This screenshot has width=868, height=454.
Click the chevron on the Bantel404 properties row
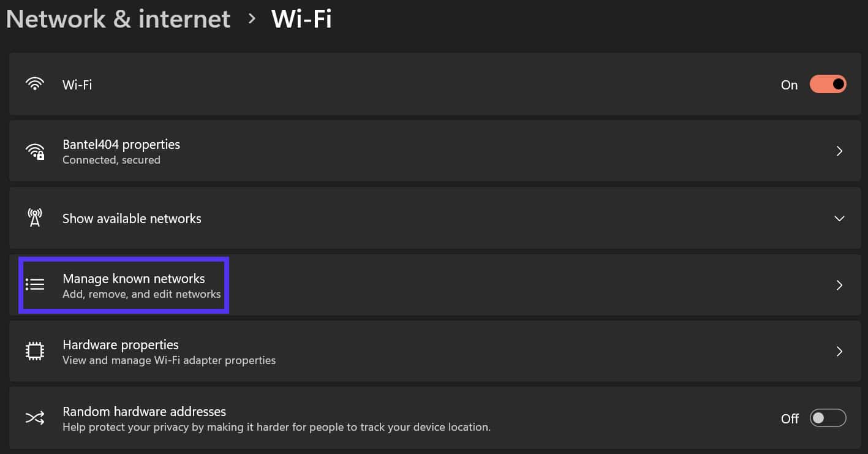pos(839,151)
